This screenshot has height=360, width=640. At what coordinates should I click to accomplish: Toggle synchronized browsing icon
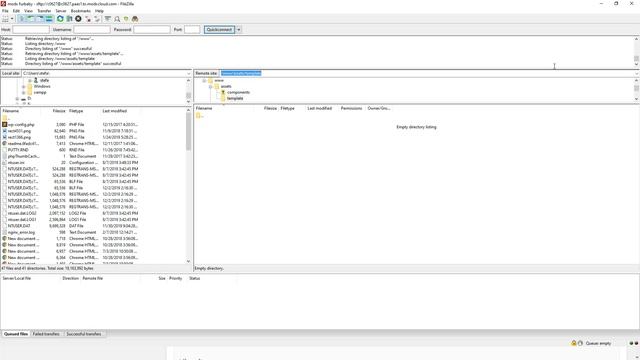pyautogui.click(x=126, y=19)
